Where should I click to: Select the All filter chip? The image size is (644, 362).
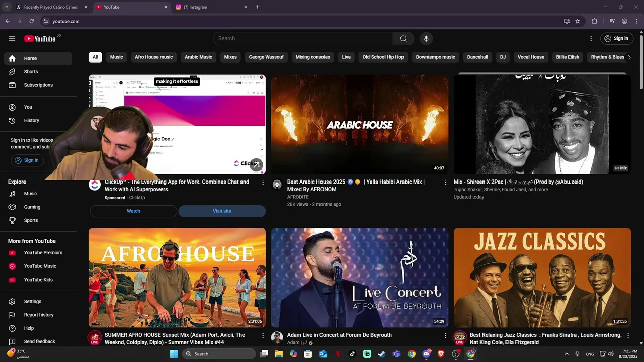tap(95, 57)
